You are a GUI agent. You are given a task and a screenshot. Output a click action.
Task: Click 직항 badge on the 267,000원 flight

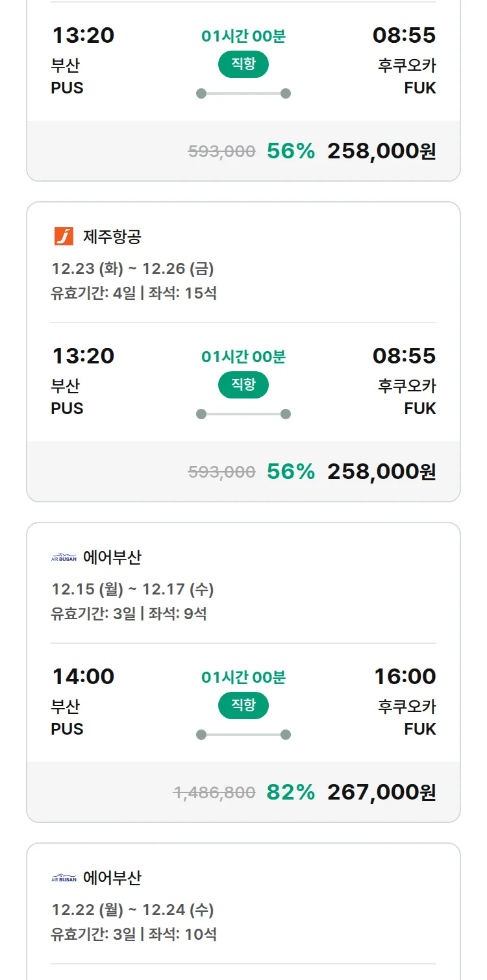click(243, 705)
